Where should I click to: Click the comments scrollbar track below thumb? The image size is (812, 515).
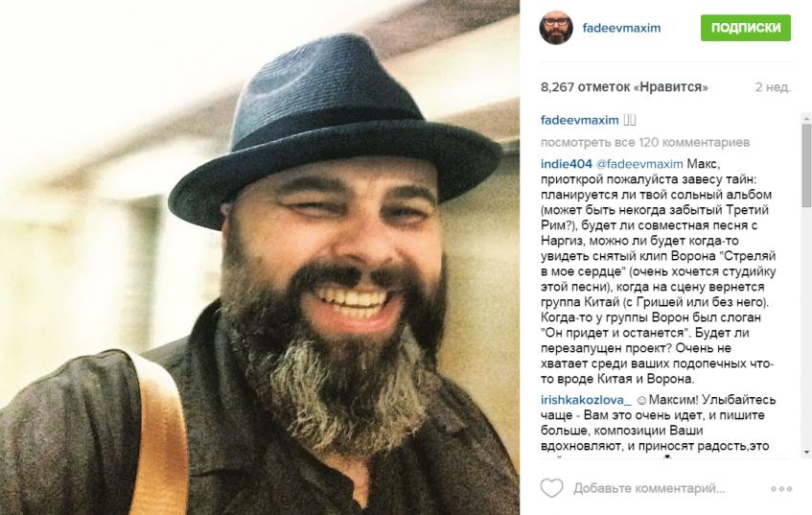pos(806,326)
